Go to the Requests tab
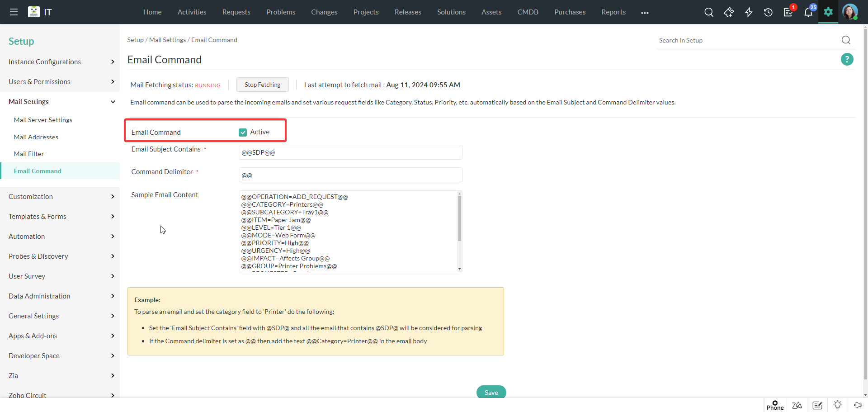This screenshot has width=868, height=412. pyautogui.click(x=236, y=12)
